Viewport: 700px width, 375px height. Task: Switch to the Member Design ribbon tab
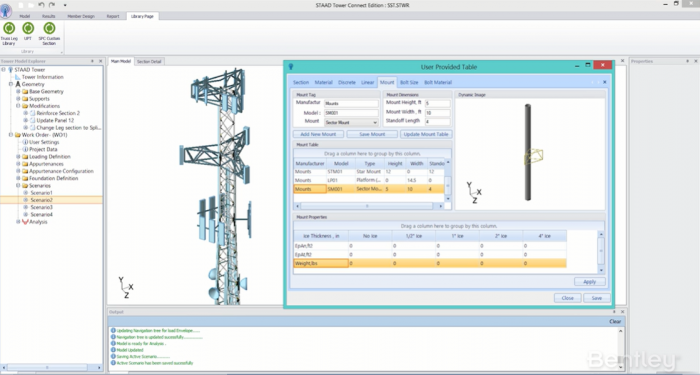coord(81,16)
